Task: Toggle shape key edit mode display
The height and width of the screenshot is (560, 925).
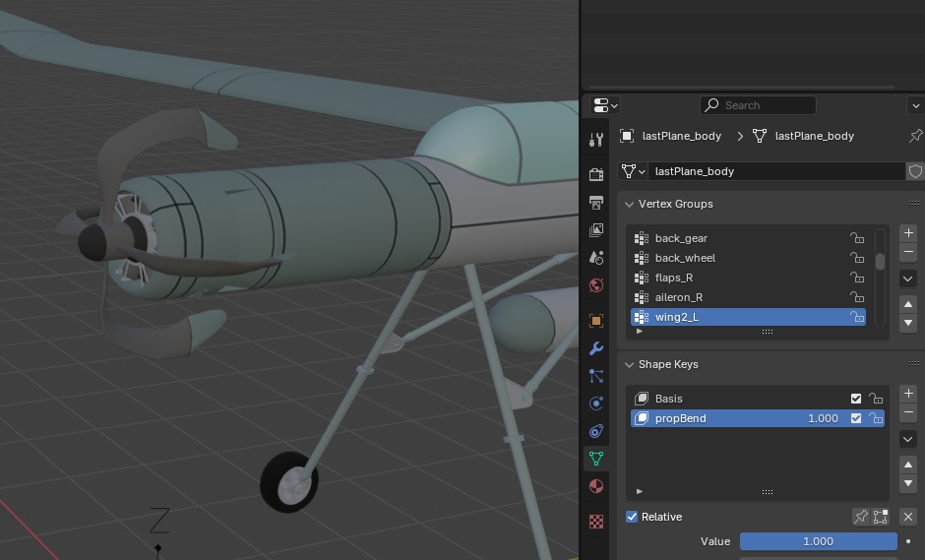Action: point(880,517)
